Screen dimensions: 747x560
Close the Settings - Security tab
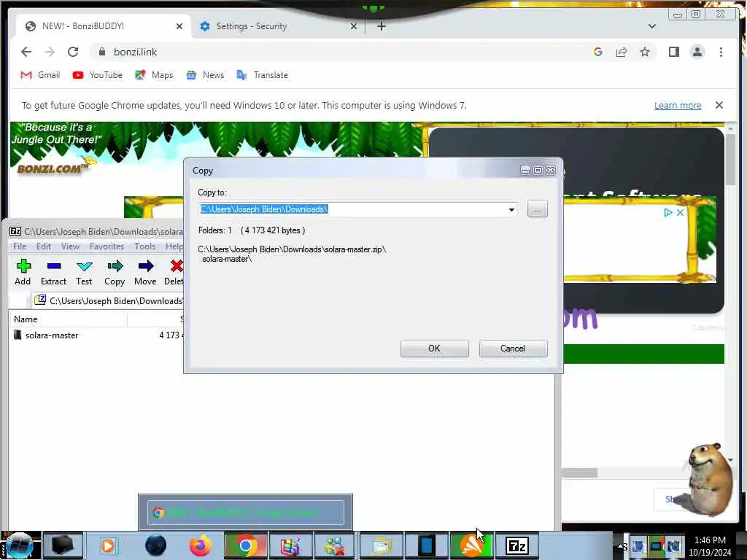point(354,26)
